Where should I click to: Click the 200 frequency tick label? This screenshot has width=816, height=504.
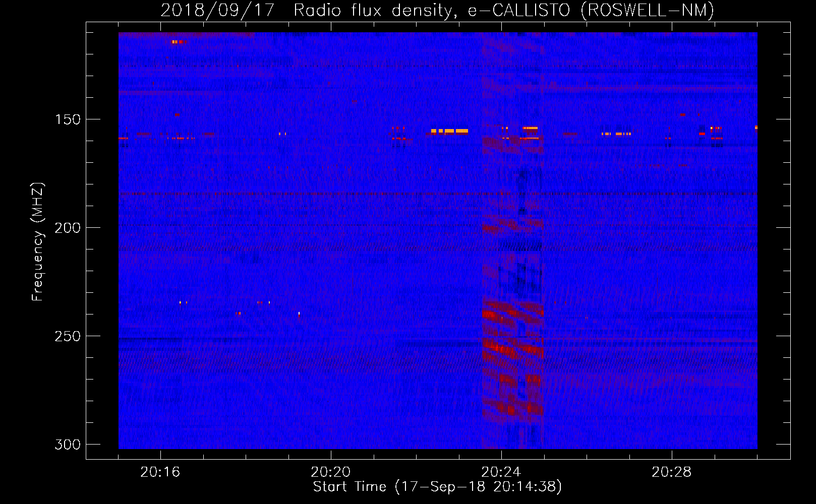coord(68,228)
